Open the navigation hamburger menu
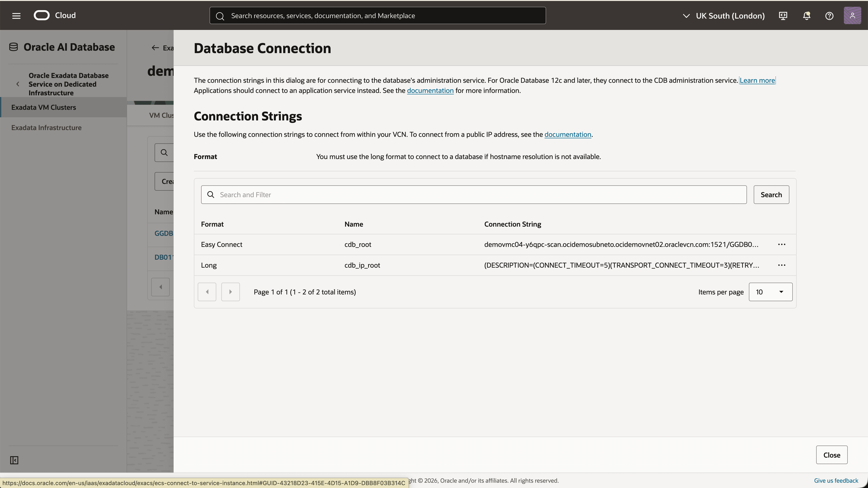Viewport: 868px width, 488px height. pyautogui.click(x=16, y=15)
